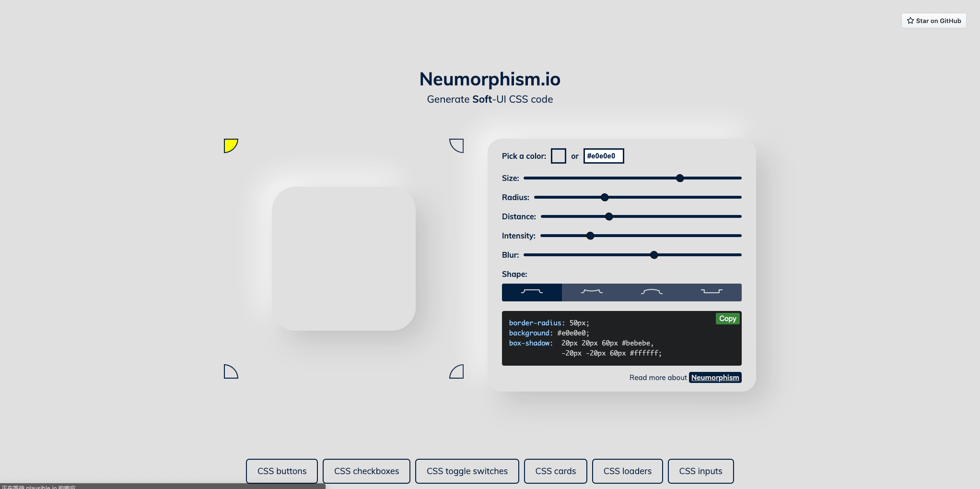Click the star icon on GitHub button
Image resolution: width=980 pixels, height=489 pixels.
pos(910,21)
